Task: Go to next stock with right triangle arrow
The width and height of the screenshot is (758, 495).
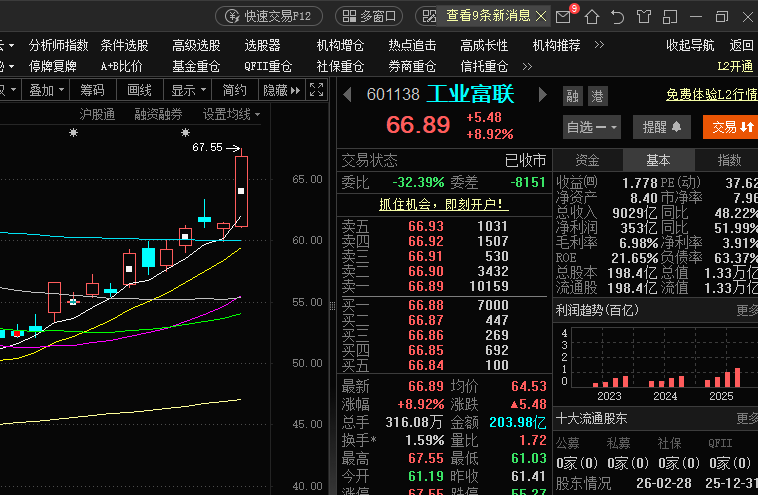Action: pyautogui.click(x=542, y=94)
